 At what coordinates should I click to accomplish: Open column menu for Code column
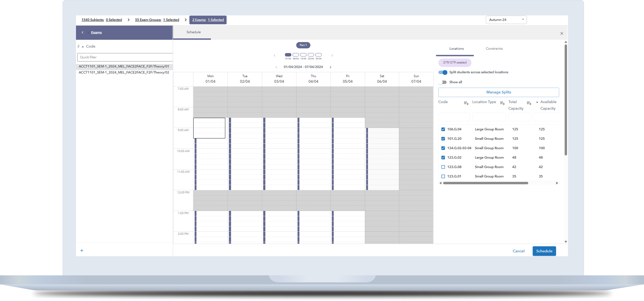[x=466, y=103]
